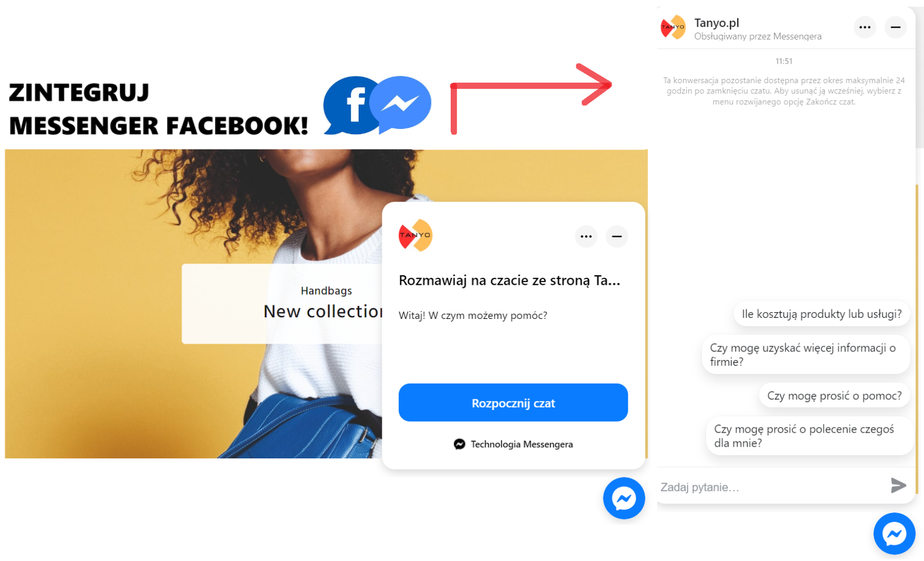Select 'Ile kosztują produkty lub usługi?' quick reply

pos(821,314)
